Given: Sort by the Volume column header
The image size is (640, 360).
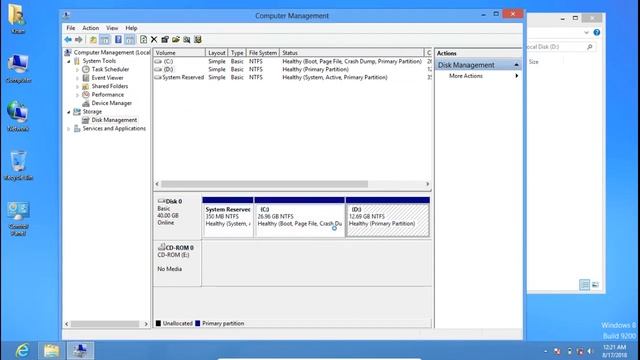Looking at the screenshot, I should [x=179, y=53].
